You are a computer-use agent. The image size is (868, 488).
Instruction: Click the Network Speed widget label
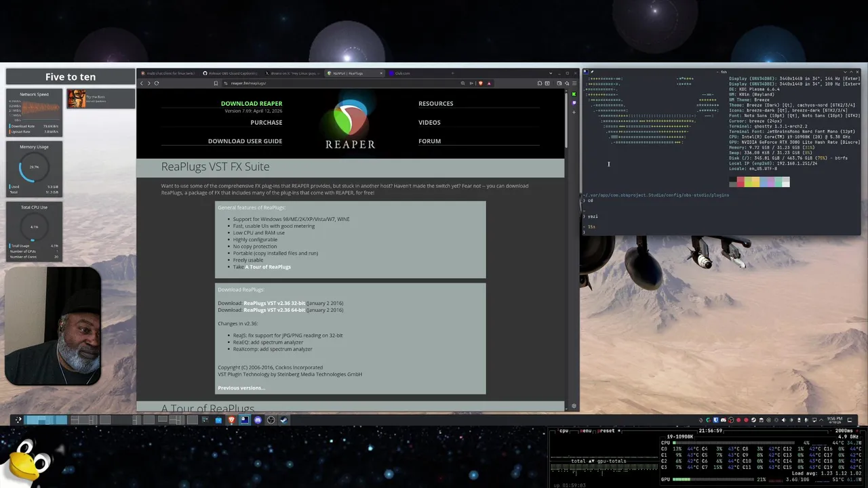click(34, 94)
